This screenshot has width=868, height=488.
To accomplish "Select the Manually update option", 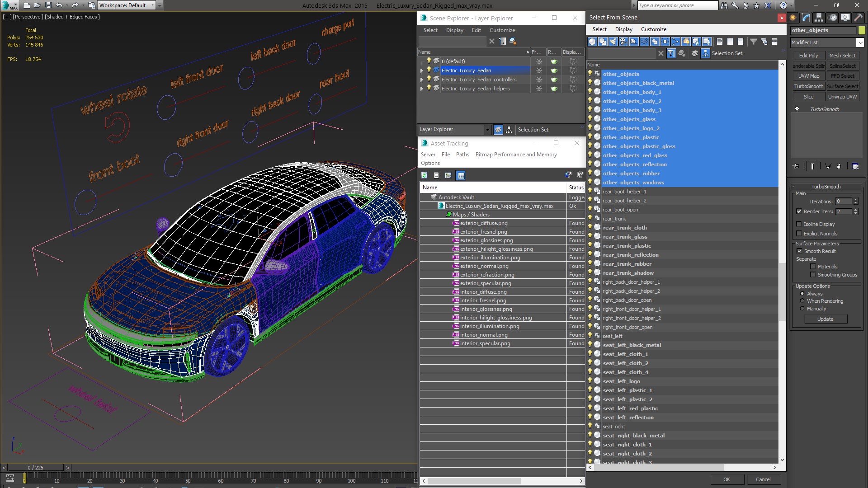I will pyautogui.click(x=802, y=309).
